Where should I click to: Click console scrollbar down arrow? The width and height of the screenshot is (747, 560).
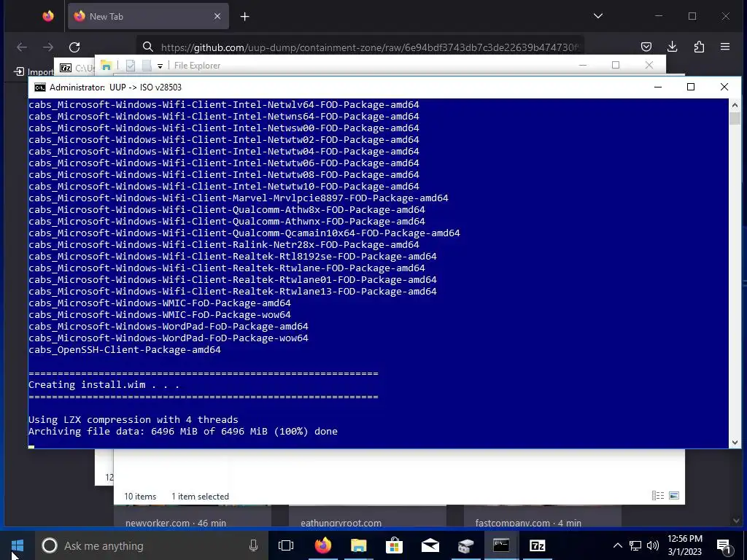point(735,443)
